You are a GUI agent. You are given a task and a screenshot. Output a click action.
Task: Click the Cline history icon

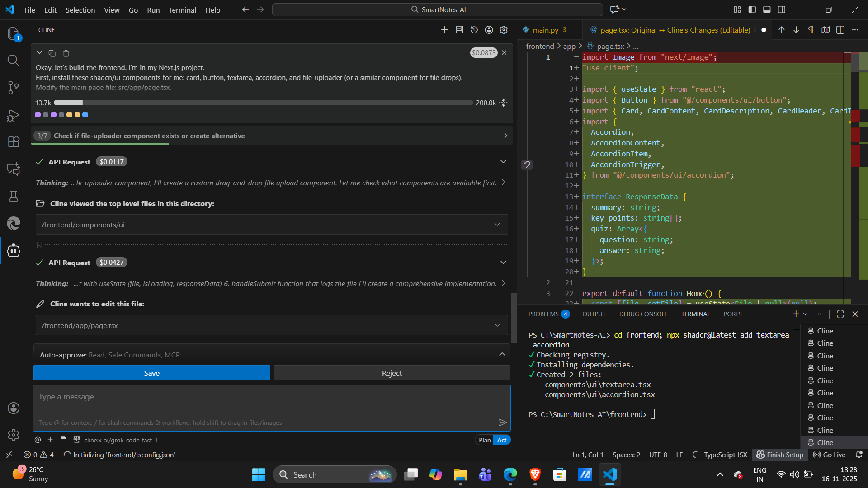click(474, 30)
